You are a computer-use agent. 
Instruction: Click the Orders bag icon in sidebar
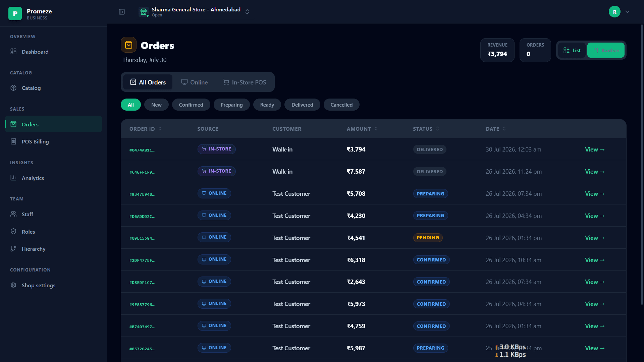[13, 124]
